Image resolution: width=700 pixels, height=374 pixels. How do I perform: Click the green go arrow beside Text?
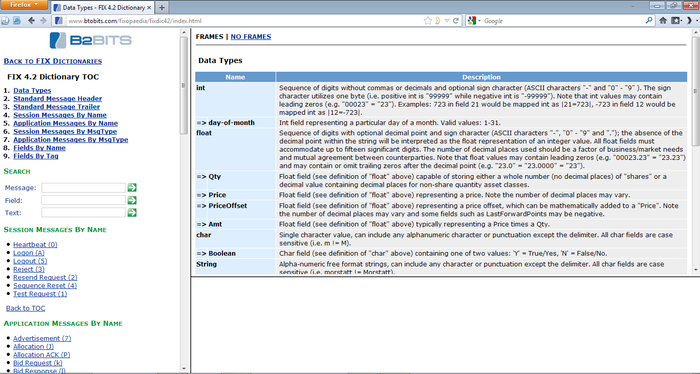(x=132, y=213)
